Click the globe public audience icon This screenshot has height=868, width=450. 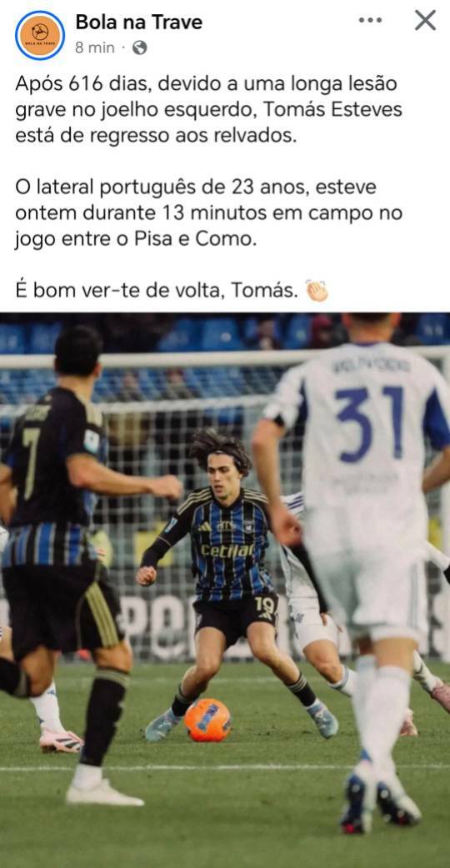tap(139, 48)
